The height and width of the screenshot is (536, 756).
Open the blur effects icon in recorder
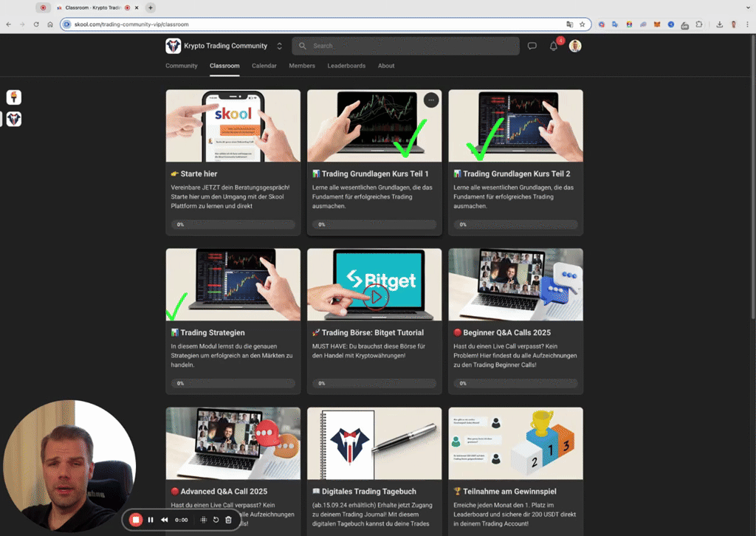[204, 520]
